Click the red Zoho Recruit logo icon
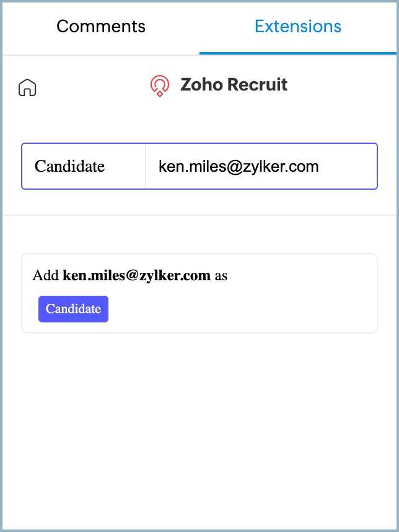 tap(160, 86)
